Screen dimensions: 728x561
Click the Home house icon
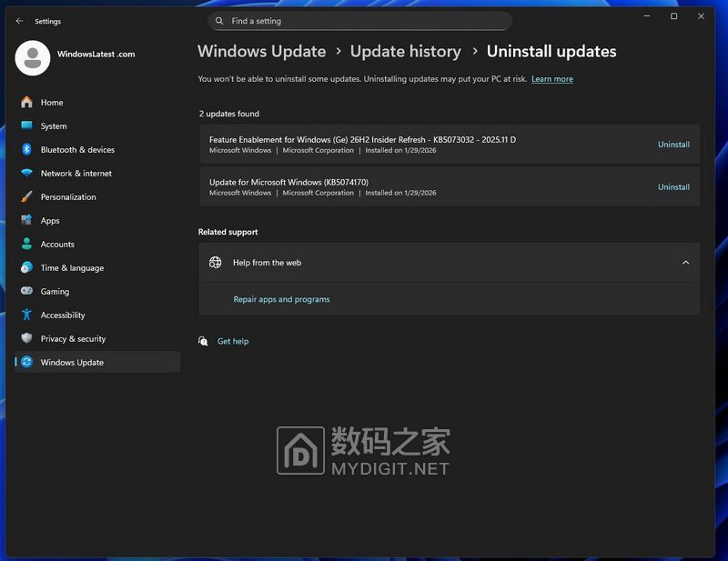pyautogui.click(x=27, y=102)
